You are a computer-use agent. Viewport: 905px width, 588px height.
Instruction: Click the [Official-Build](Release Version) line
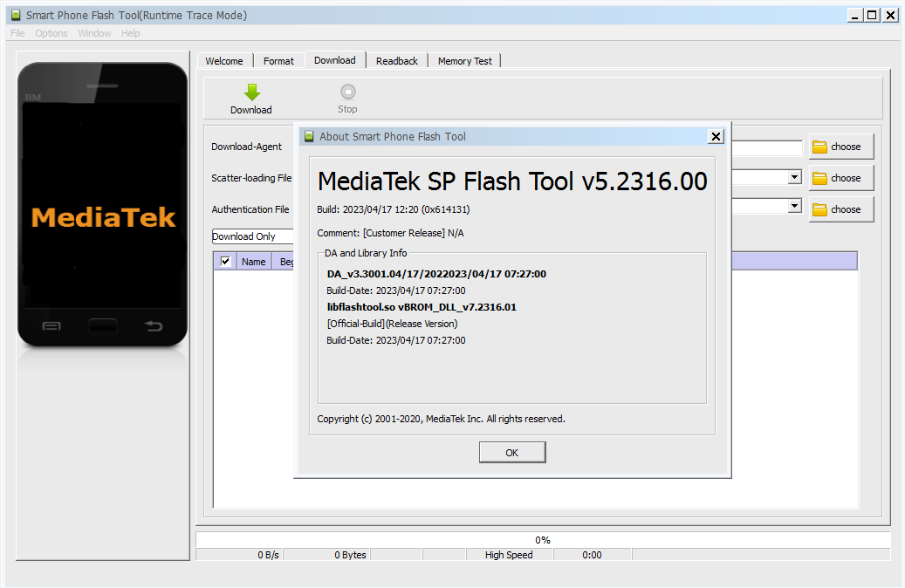(x=392, y=324)
